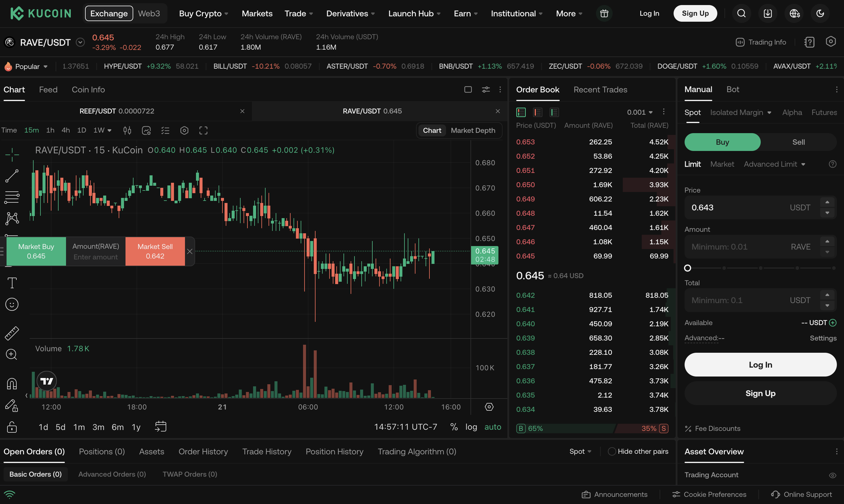The image size is (844, 504).
Task: Activate the chart zoom-in tool
Action: 12,355
